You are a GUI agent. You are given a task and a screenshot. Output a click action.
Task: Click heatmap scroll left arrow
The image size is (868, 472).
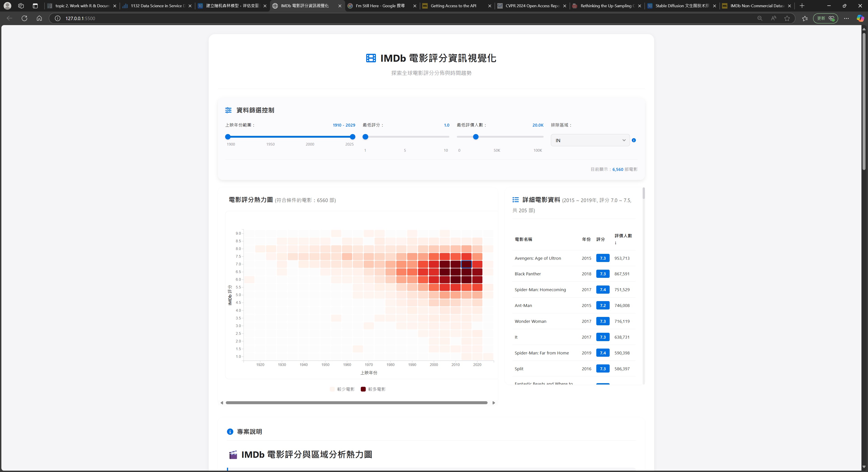[222, 403]
